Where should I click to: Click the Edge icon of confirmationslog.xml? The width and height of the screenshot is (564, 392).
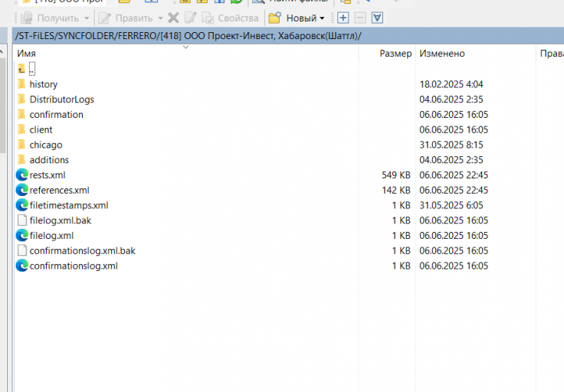point(22,266)
